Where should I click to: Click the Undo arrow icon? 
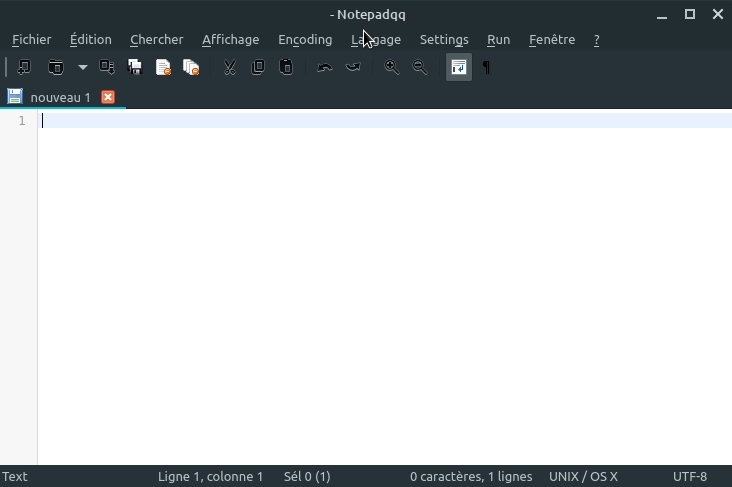(324, 67)
